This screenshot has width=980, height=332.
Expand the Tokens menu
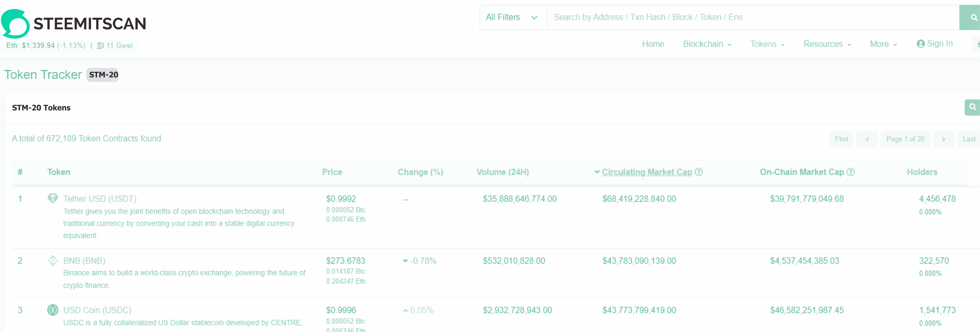767,44
